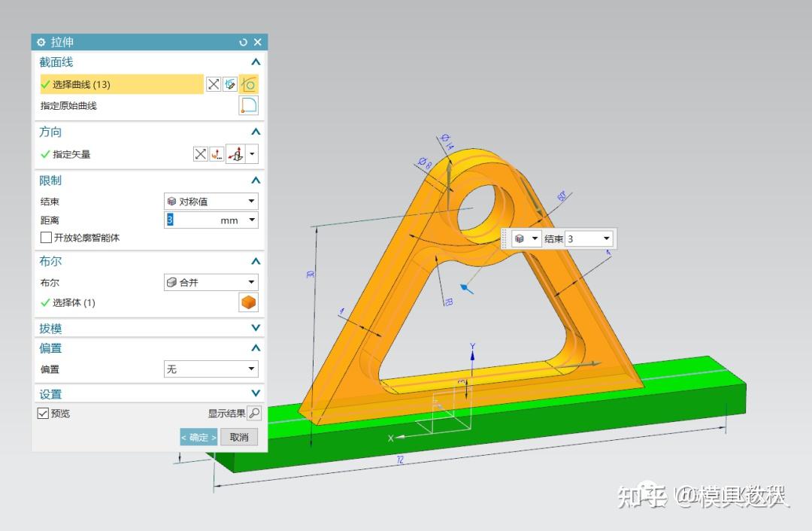Click the 指定原始曲线 icon button
This screenshot has height=531, width=812.
click(249, 105)
